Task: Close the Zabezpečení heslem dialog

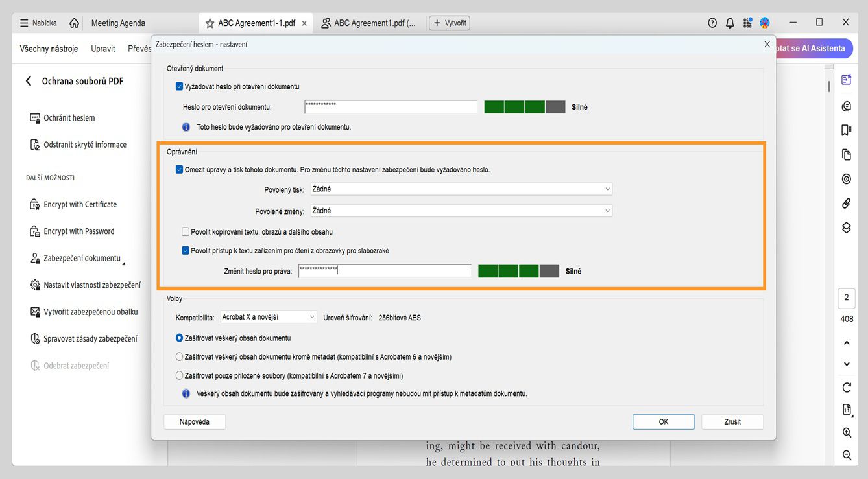Action: click(x=767, y=45)
